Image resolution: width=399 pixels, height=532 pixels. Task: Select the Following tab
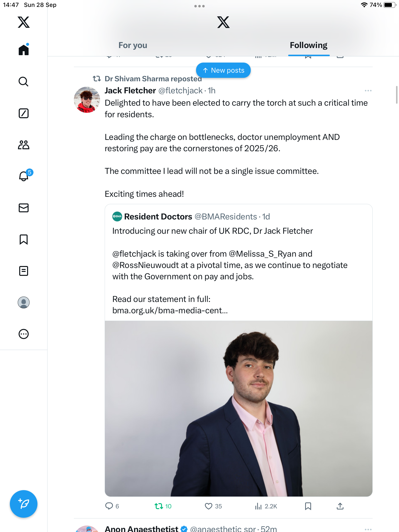point(308,45)
